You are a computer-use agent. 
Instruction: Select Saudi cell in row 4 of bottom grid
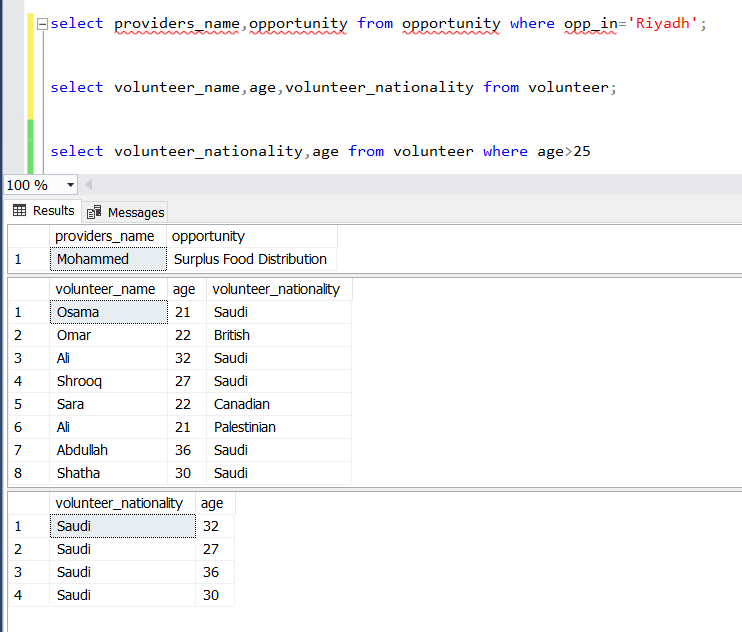123,596
